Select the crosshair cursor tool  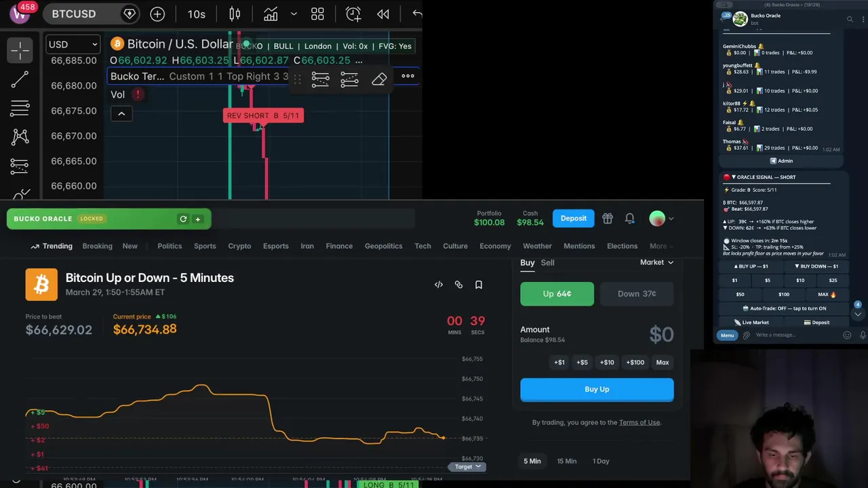(x=20, y=49)
